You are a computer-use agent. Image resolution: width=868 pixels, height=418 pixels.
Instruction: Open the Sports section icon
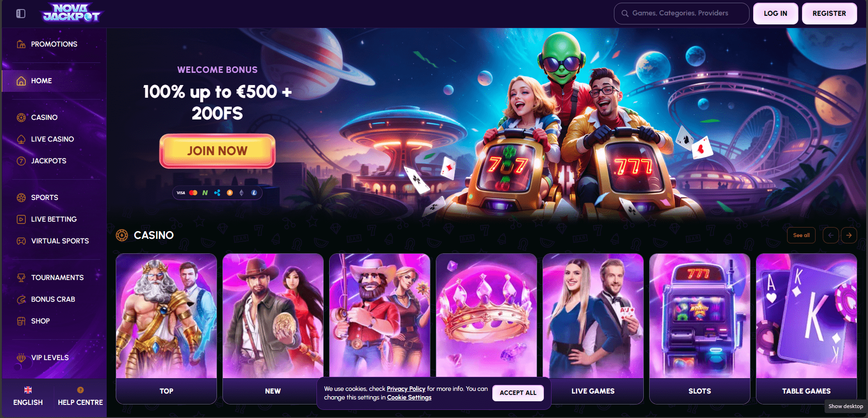click(21, 197)
